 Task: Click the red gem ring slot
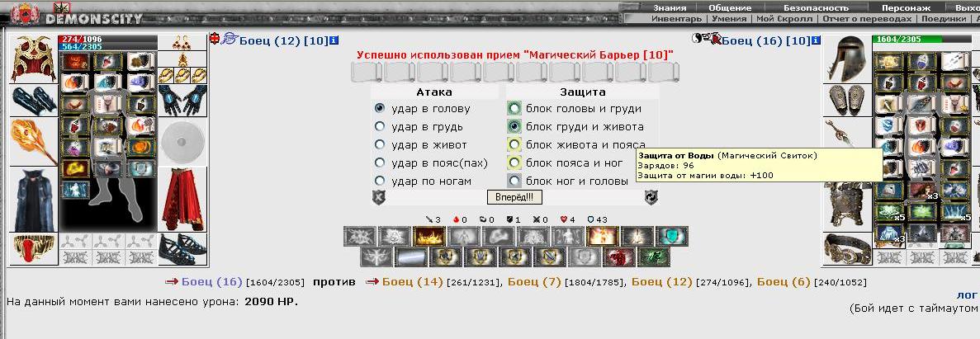(x=34, y=247)
